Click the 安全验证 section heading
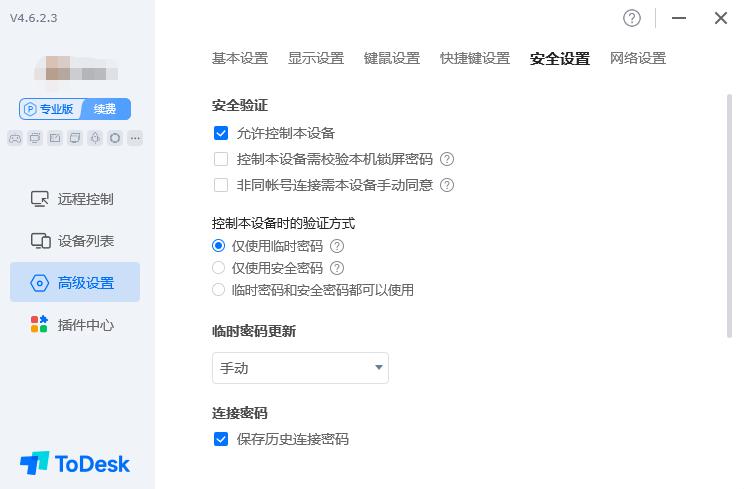 pos(240,105)
